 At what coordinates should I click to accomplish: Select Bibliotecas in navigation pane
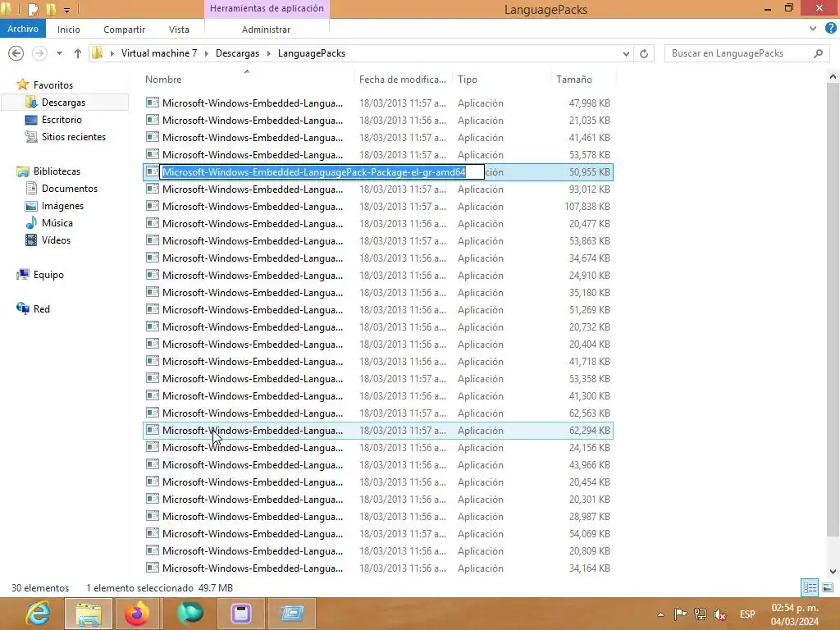(57, 171)
